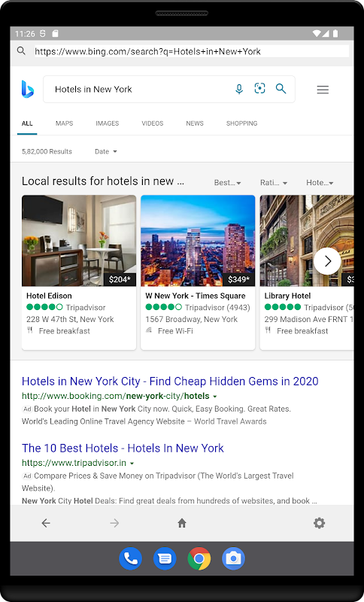
Task: Expand the Date filter dropdown
Action: 106,152
